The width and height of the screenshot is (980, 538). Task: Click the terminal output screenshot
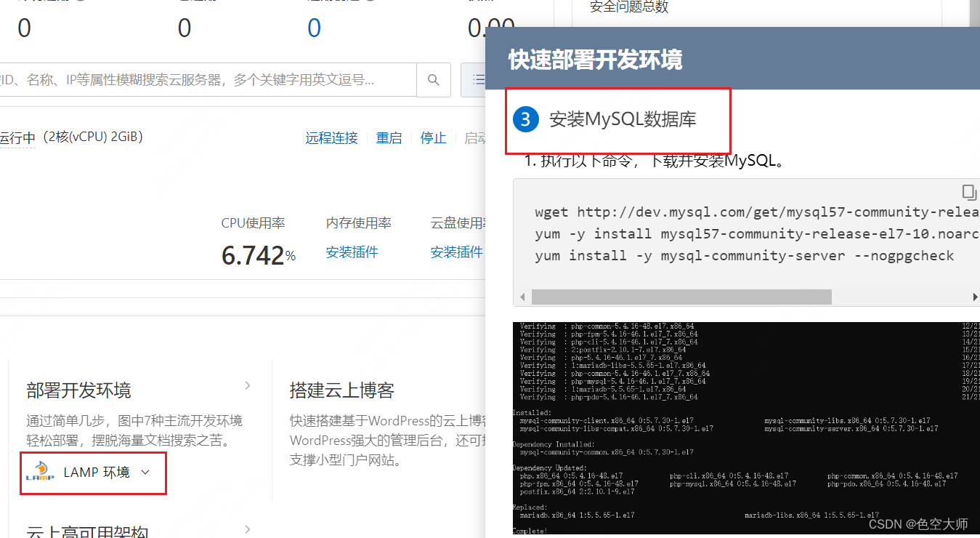pyautogui.click(x=746, y=430)
